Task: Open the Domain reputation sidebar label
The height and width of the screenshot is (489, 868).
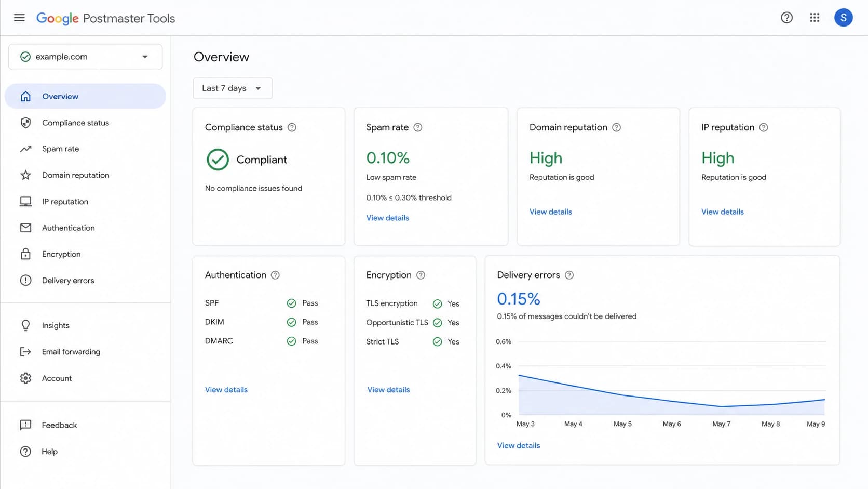Action: (76, 175)
